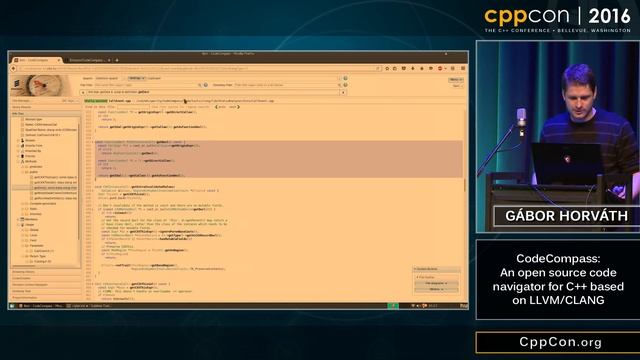Open new browser tab with plus icon
Screen dimensions: 640x360
117,60
